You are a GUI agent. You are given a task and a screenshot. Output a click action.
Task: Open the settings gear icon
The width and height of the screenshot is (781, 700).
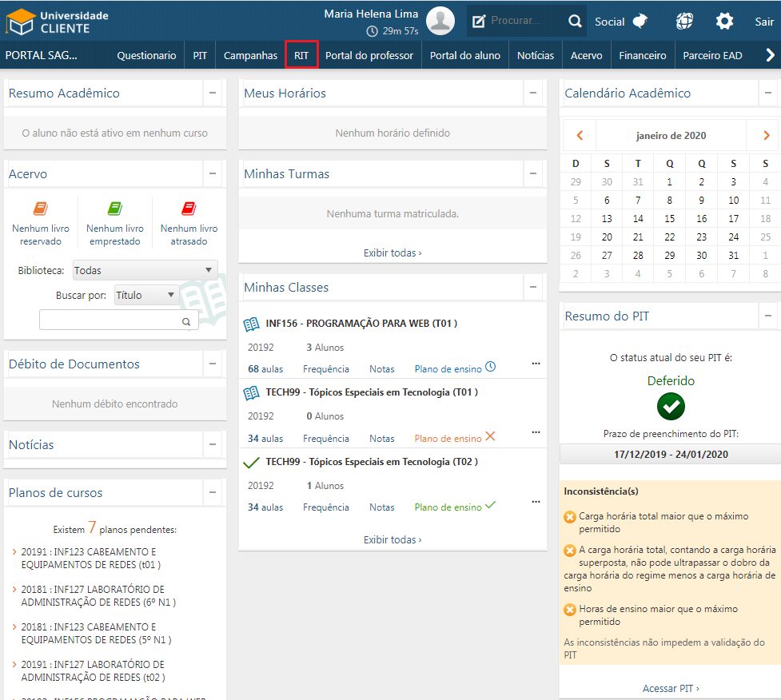click(724, 22)
